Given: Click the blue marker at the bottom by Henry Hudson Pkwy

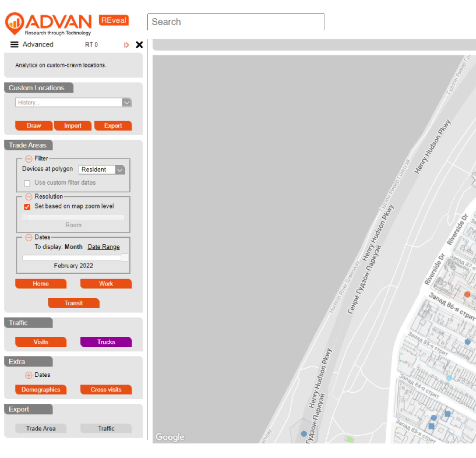Looking at the screenshot, I should pyautogui.click(x=304, y=434).
